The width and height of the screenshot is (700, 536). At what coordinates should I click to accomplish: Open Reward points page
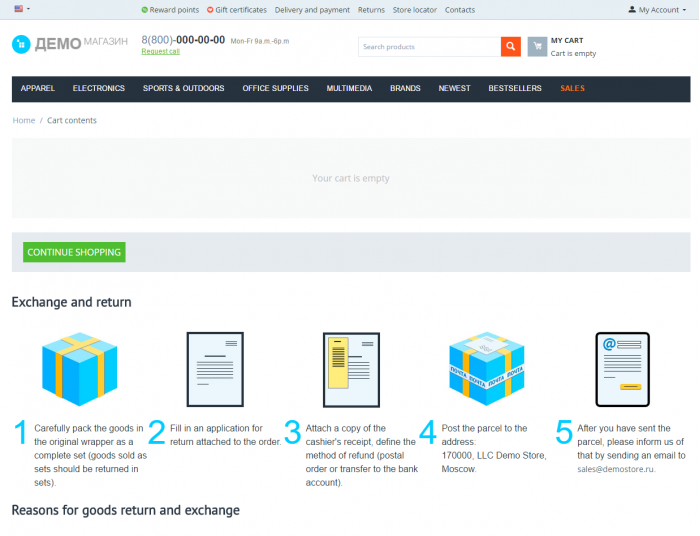tap(174, 10)
